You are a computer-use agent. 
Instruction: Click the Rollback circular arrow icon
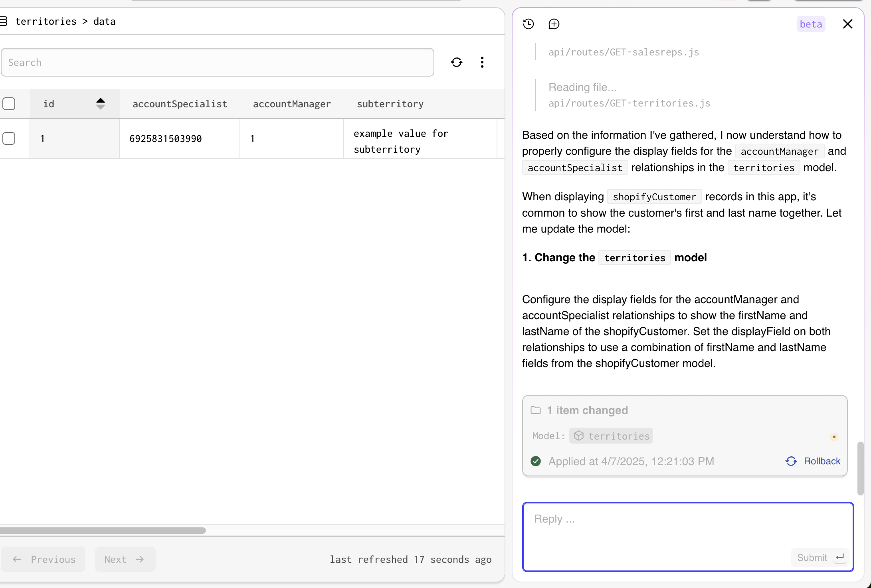pyautogui.click(x=791, y=461)
